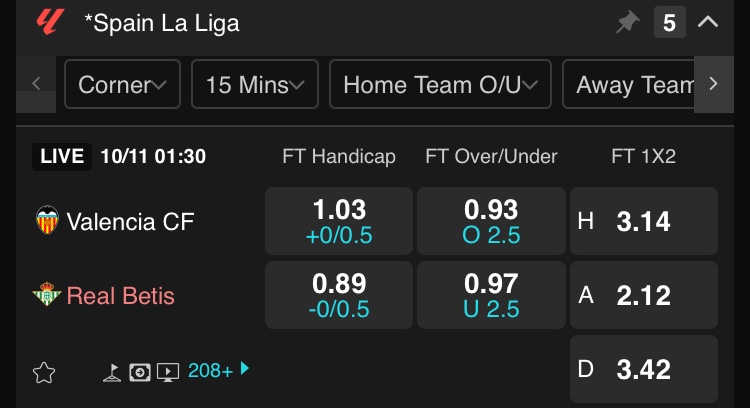Click the corner flag icon
This screenshot has width=750, height=408.
coord(114,372)
